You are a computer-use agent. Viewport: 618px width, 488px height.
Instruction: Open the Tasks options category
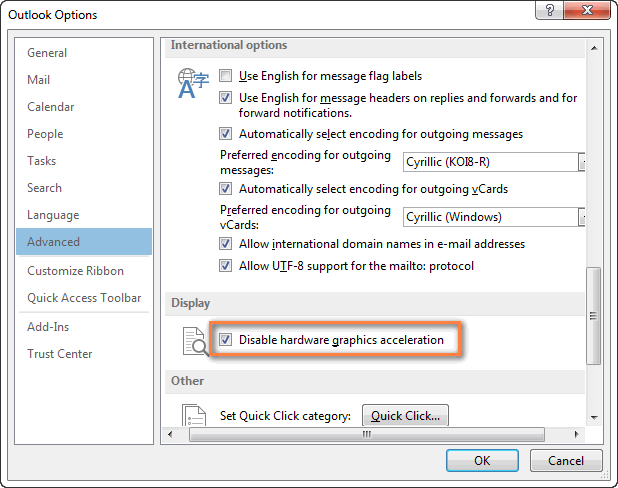tap(84, 161)
